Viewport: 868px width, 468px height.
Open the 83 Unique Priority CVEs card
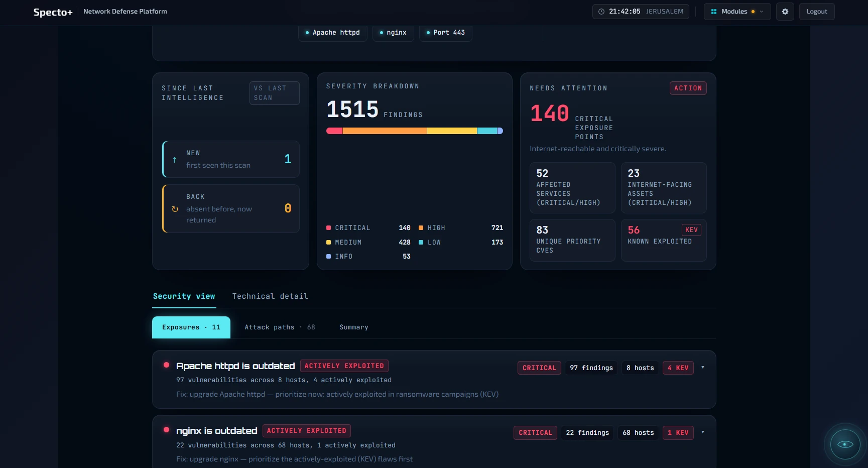point(572,240)
